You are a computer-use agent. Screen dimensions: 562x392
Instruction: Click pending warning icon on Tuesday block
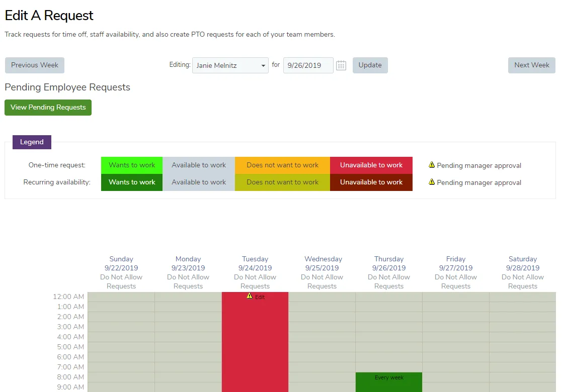coord(250,296)
